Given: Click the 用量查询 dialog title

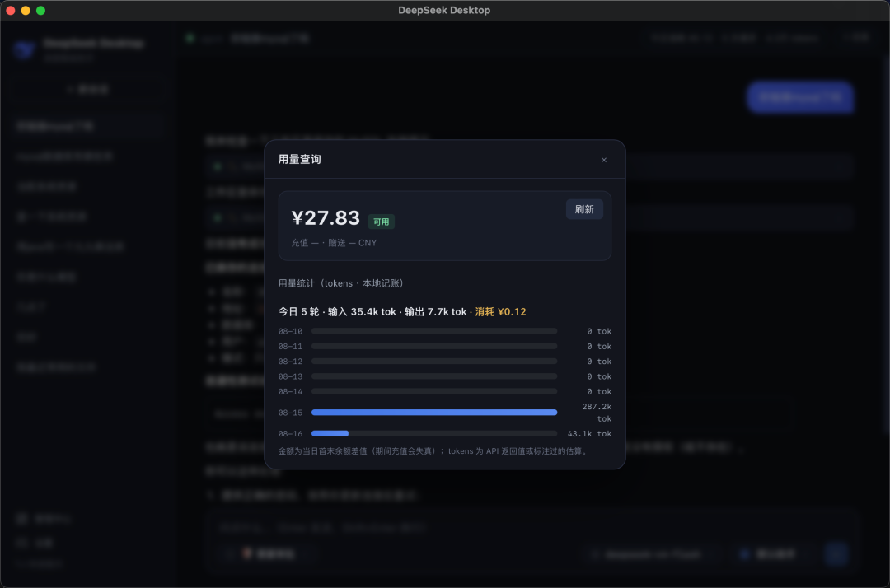Looking at the screenshot, I should pyautogui.click(x=300, y=159).
